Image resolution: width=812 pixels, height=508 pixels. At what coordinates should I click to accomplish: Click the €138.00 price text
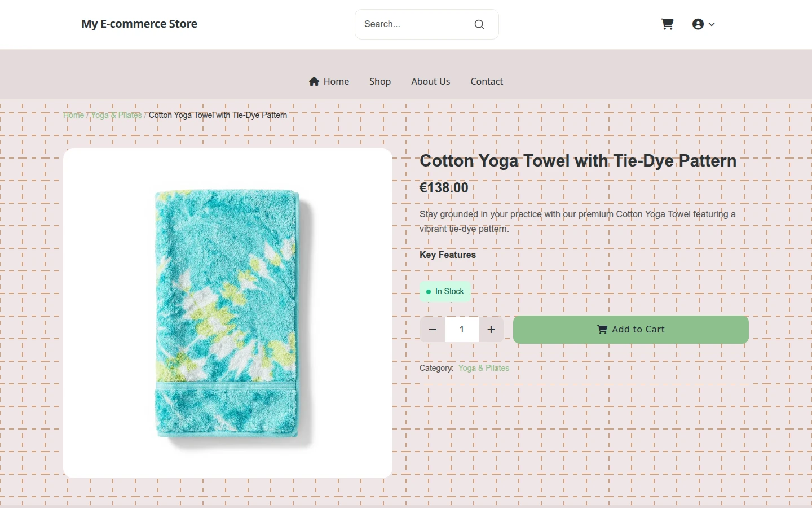point(444,188)
